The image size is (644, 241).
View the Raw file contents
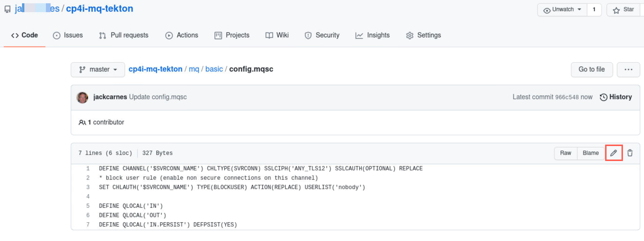(566, 153)
